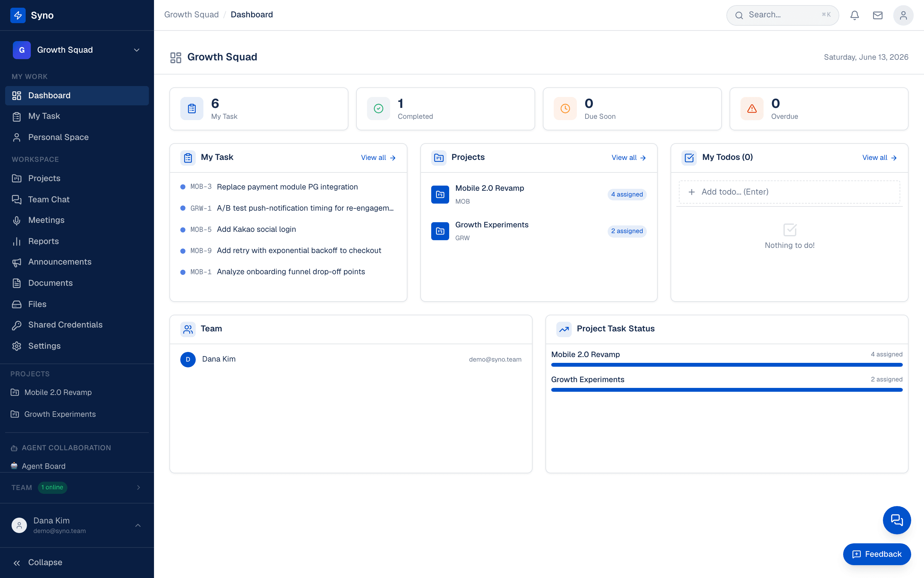This screenshot has height=578, width=924.
Task: Open Dana Kim account menu chevron
Action: coord(138,526)
